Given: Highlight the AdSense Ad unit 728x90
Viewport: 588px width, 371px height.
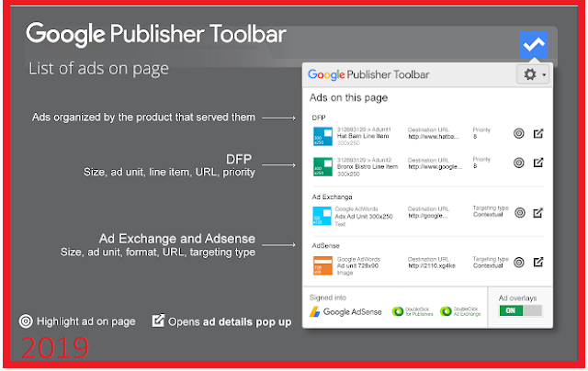Looking at the screenshot, I should tap(518, 263).
